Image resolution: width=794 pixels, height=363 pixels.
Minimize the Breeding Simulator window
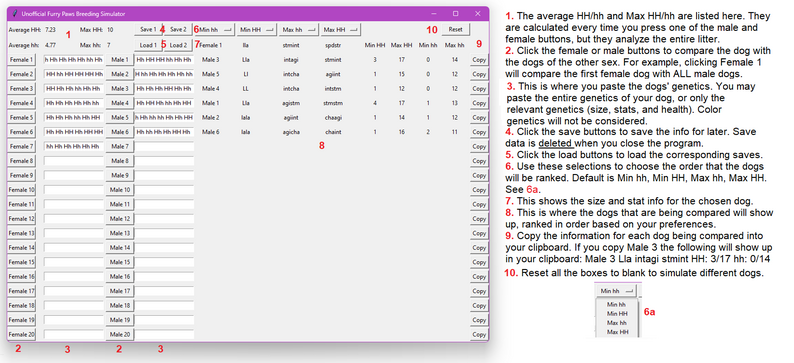(433, 14)
